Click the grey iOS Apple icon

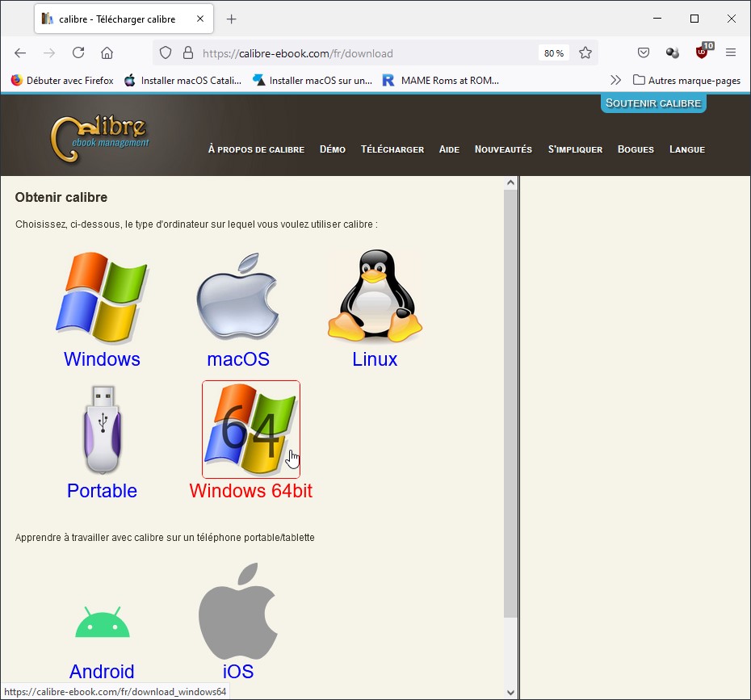237,612
